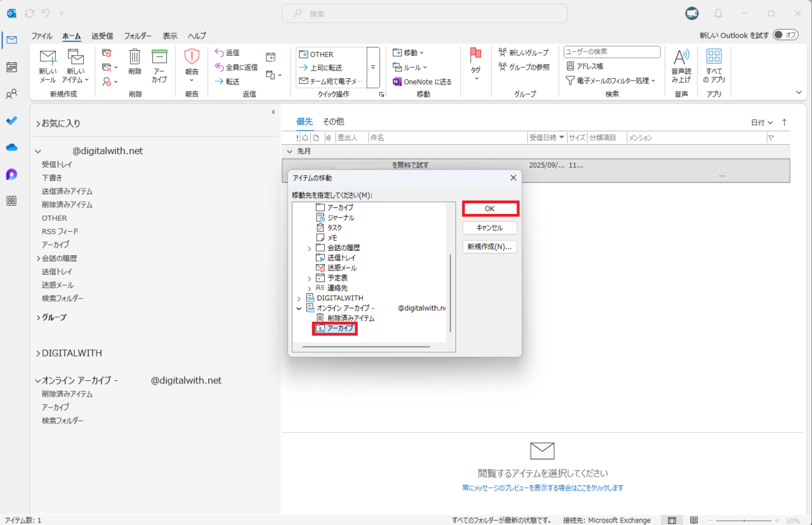
Task: Toggle the 優先 tab's filter icon
Action: [x=771, y=137]
